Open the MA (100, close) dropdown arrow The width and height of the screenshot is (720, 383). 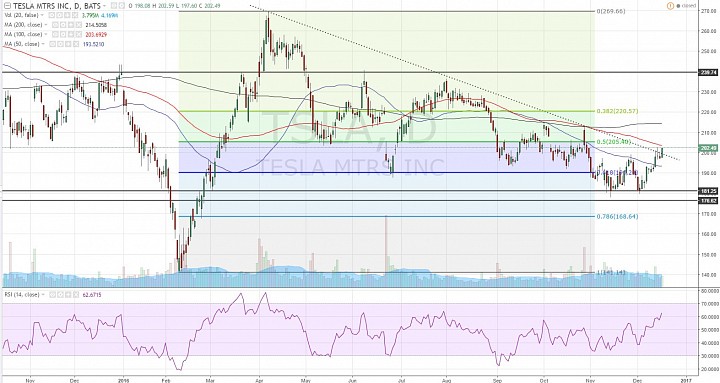(x=46, y=34)
